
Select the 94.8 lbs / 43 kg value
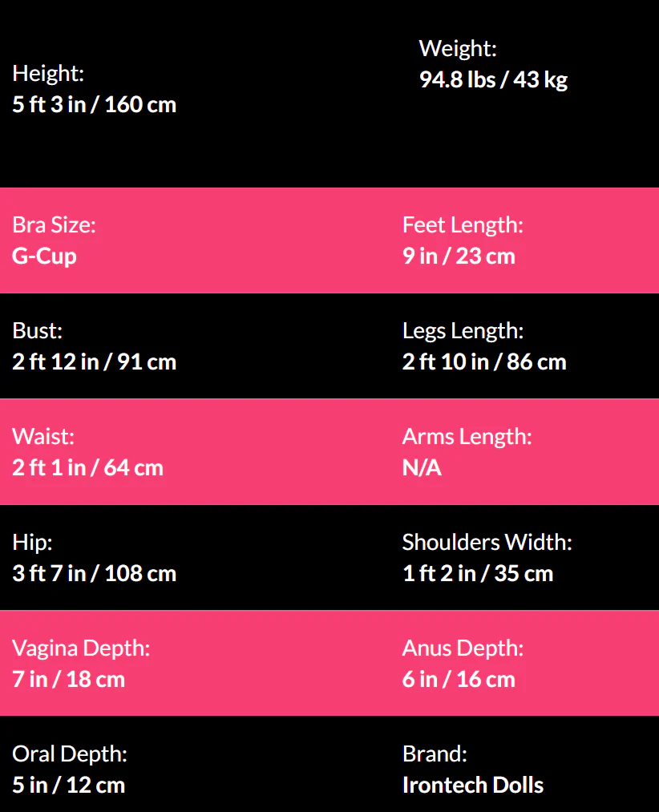(493, 80)
